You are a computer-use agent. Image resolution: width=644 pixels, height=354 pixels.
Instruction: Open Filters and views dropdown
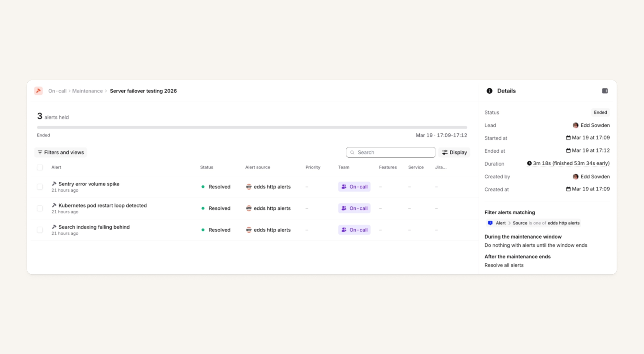(61, 152)
